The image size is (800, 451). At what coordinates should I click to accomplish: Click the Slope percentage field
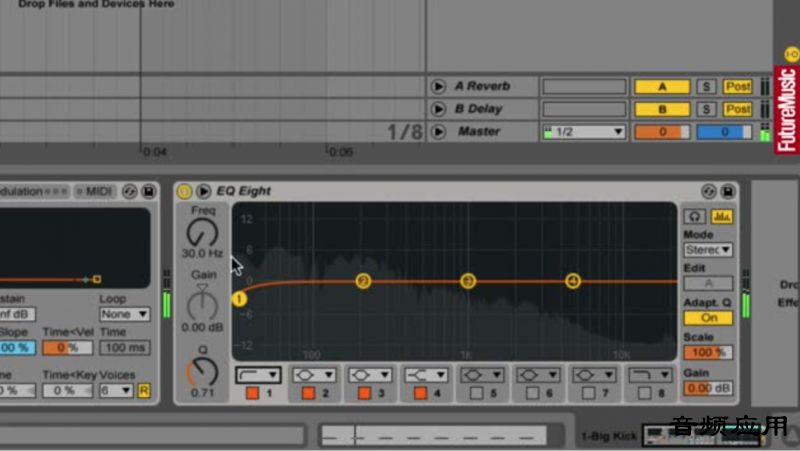pyautogui.click(x=17, y=348)
